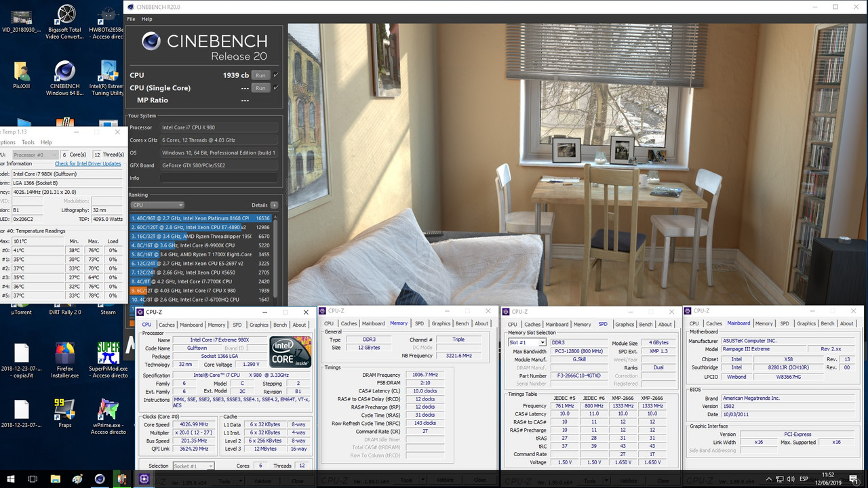Open the Help menu in Core Temp

point(46,142)
